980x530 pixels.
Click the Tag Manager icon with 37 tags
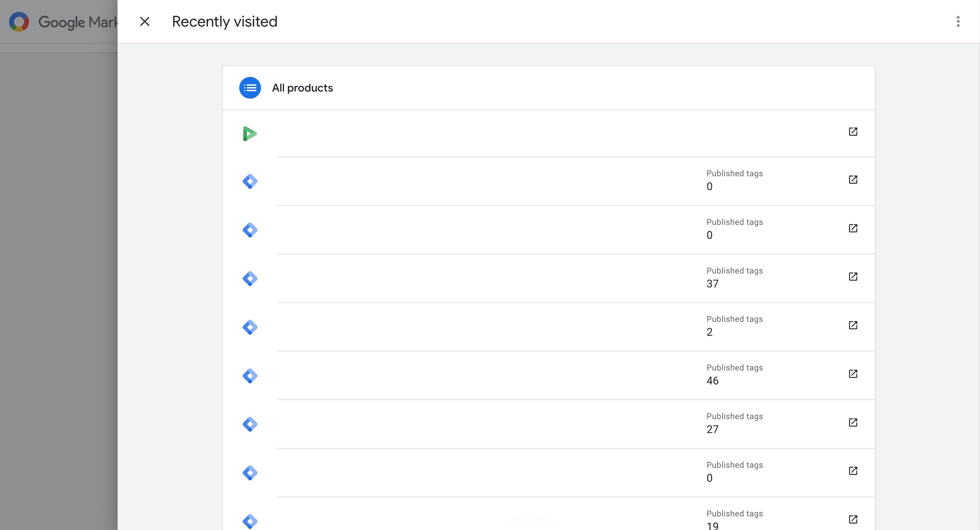pyautogui.click(x=250, y=279)
